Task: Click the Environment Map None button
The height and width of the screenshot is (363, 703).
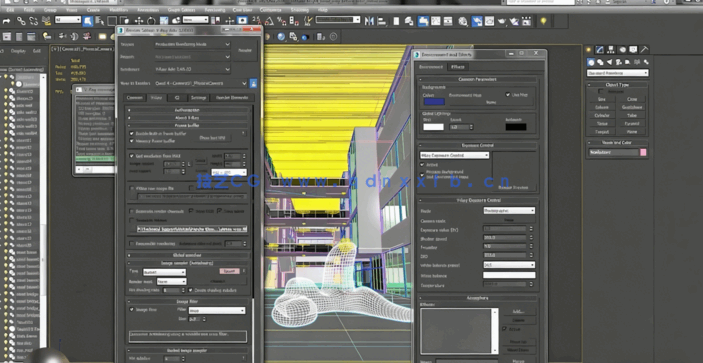Action: 491,102
